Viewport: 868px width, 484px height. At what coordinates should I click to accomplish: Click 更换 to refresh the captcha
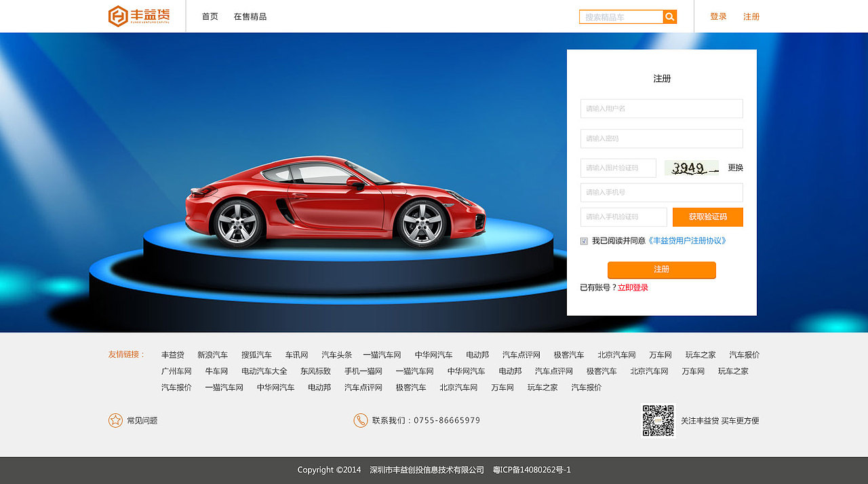(x=736, y=168)
